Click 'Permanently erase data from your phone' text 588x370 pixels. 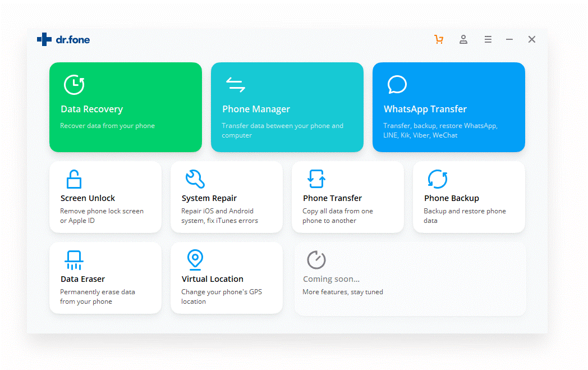tap(98, 297)
